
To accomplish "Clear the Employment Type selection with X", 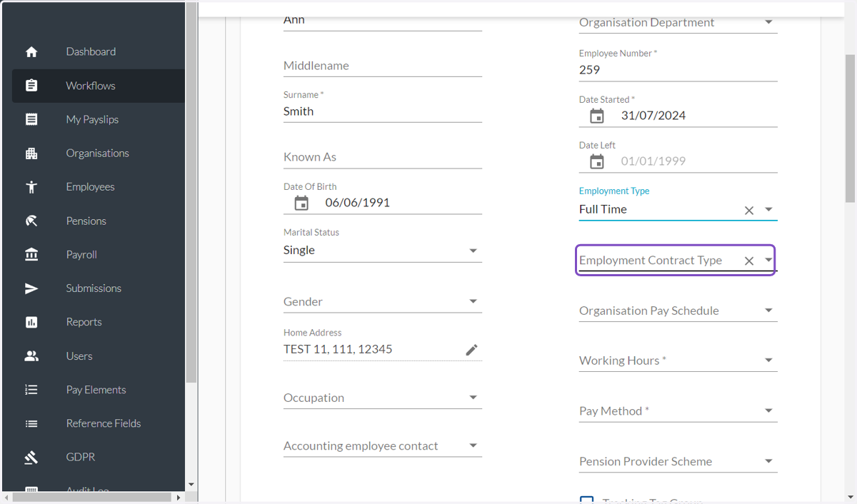I will [749, 211].
